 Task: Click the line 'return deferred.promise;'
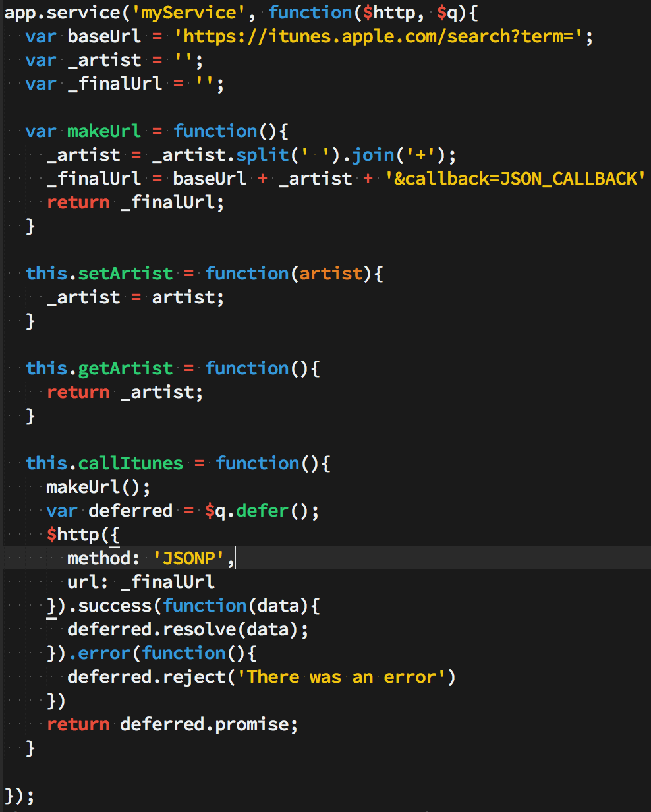tap(173, 724)
